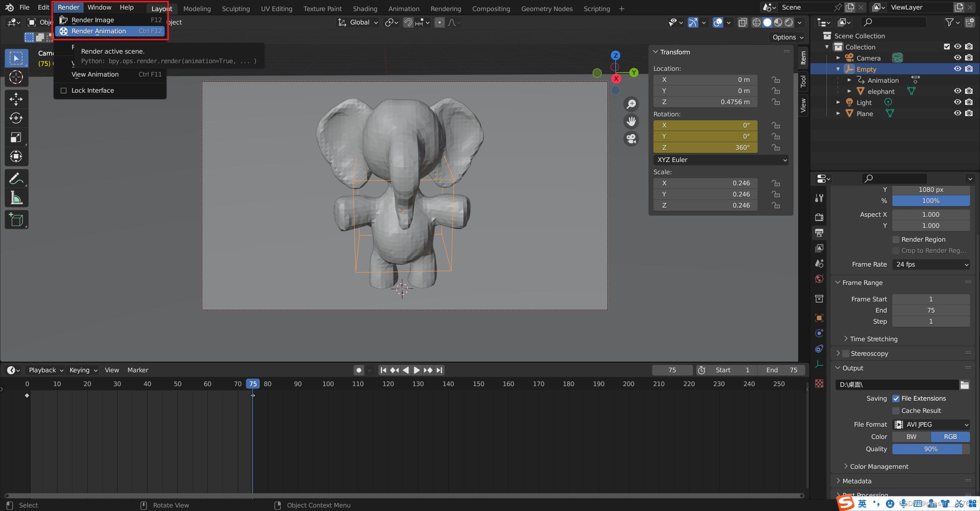Open the Frame Rate dropdown
Viewport: 980px width, 511px height.
pos(931,264)
